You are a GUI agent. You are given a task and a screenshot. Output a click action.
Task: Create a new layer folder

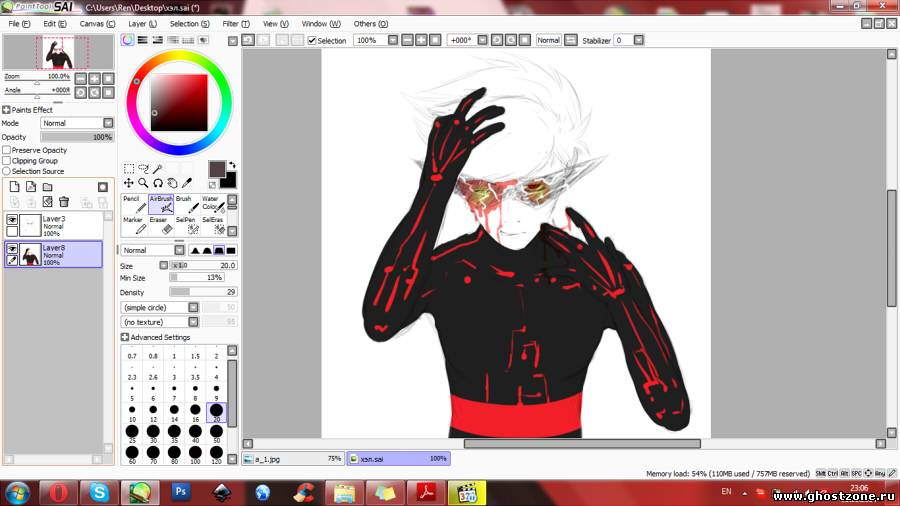pyautogui.click(x=48, y=187)
